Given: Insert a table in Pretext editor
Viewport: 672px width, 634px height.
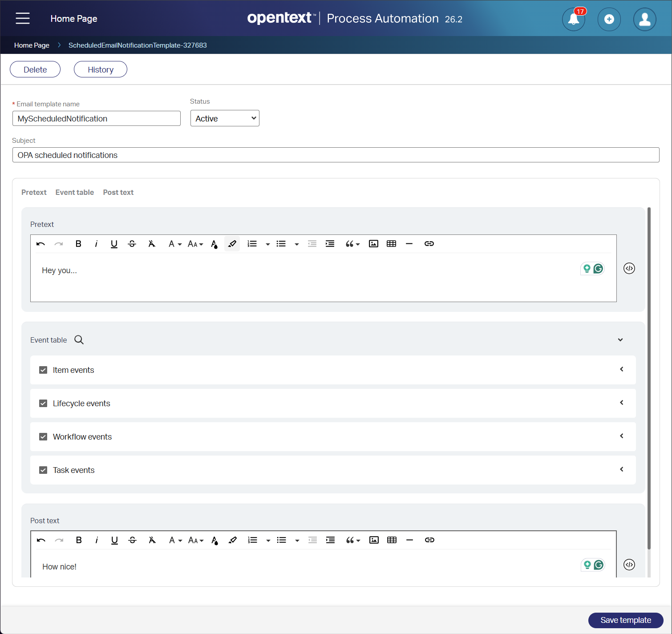Looking at the screenshot, I should (392, 244).
